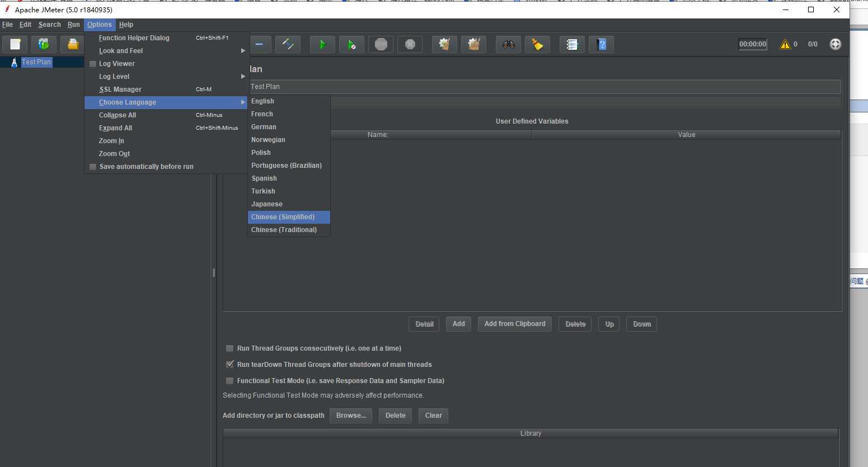868x467 pixels.
Task: Select Turkish language
Action: [289, 191]
